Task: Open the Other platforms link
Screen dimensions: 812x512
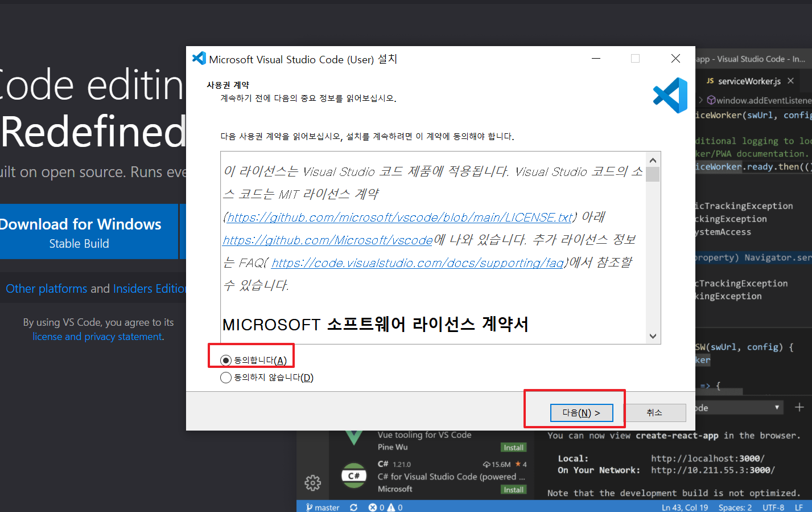Action: 47,289
